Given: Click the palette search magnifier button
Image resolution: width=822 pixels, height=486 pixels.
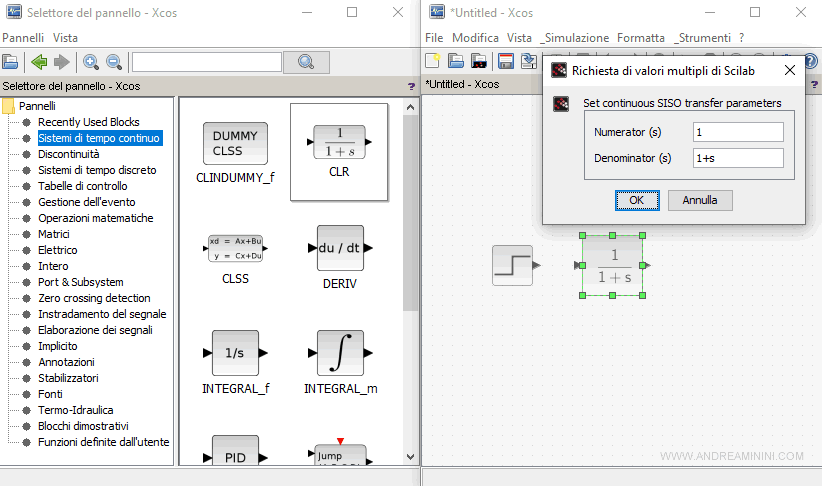Looking at the screenshot, I should tap(306, 62).
